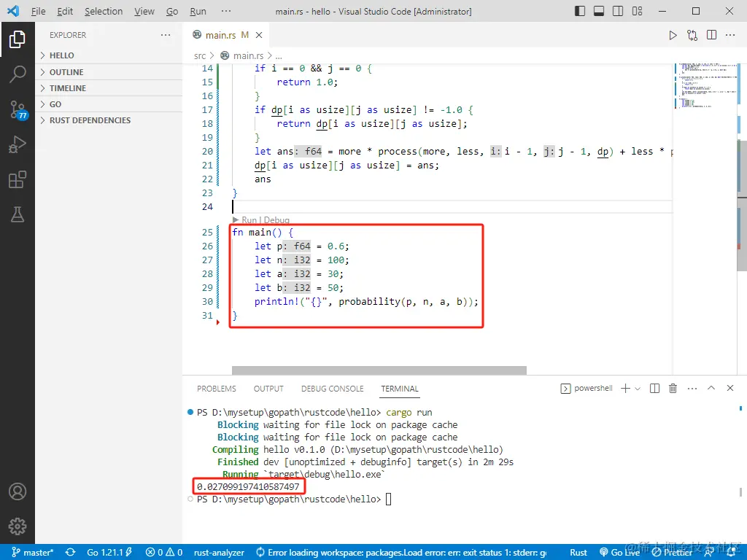Switch to the OUTPUT panel tab
The image size is (747, 560).
[268, 389]
